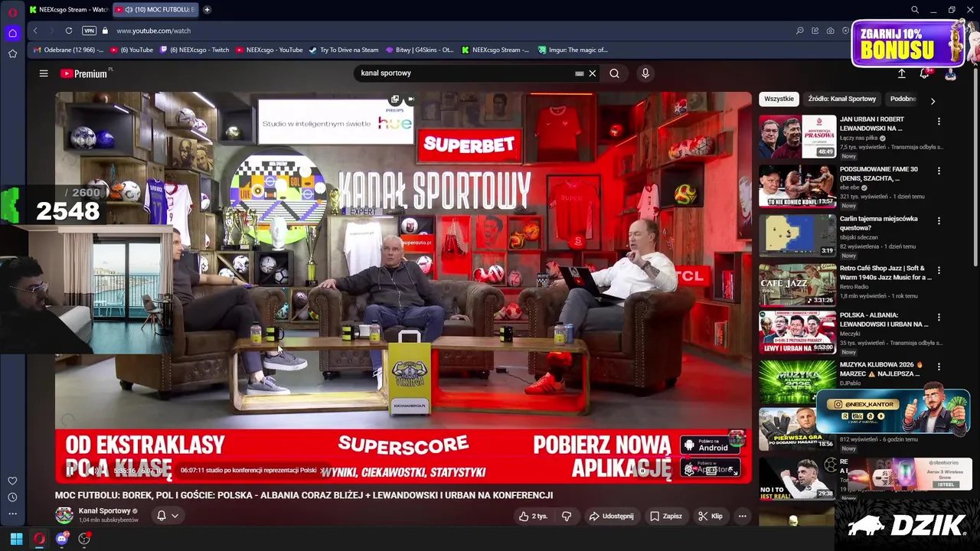Open options for Polska - Albania video
The height and width of the screenshot is (551, 980).
tap(939, 317)
